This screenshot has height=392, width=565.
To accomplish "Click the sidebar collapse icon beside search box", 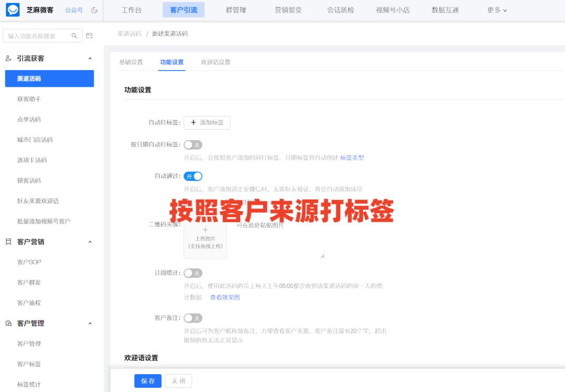I will pos(89,37).
